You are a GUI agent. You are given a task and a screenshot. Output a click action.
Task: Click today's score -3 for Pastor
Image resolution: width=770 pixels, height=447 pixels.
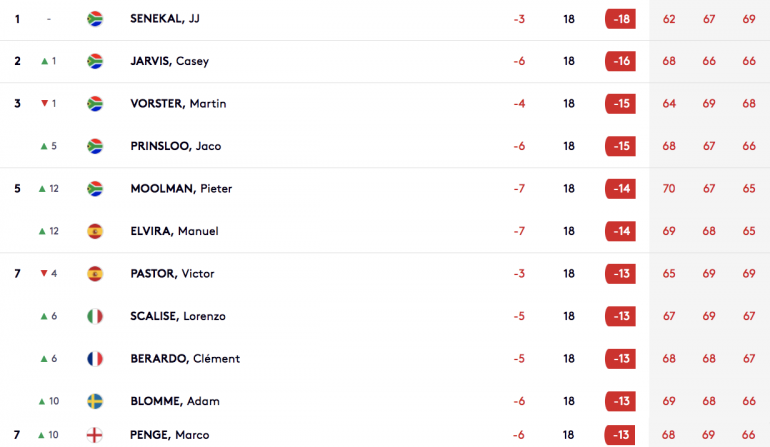click(519, 274)
